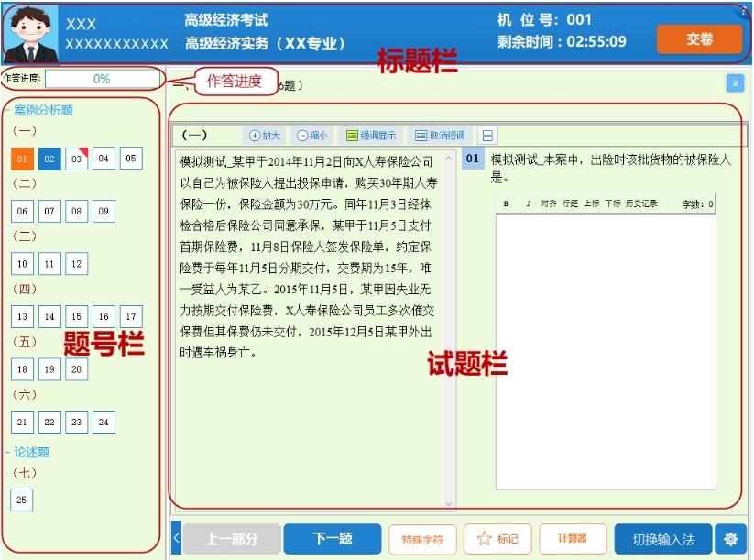The image size is (754, 560).
Task: Go to question 04
Action: [x=104, y=159]
